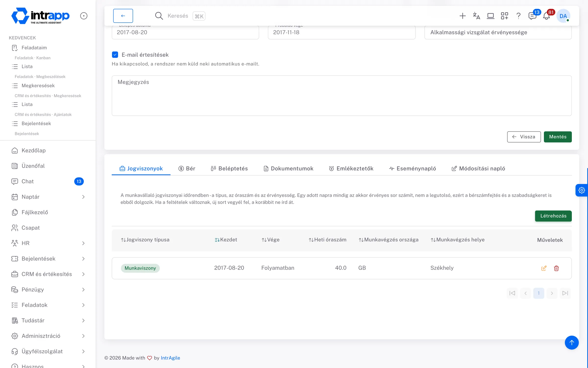Click the Vissza button
Viewport: 588px width, 368px height.
point(524,137)
